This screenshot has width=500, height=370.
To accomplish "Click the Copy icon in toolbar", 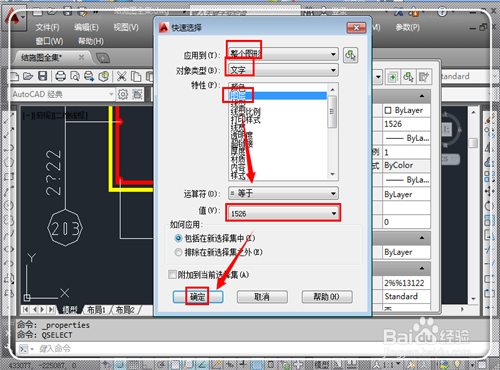I will 136,76.
